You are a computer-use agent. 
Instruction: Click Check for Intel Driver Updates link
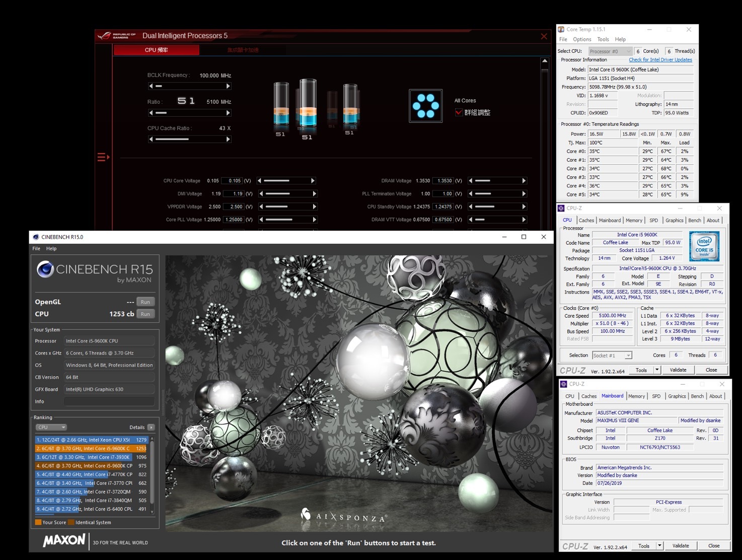[660, 60]
